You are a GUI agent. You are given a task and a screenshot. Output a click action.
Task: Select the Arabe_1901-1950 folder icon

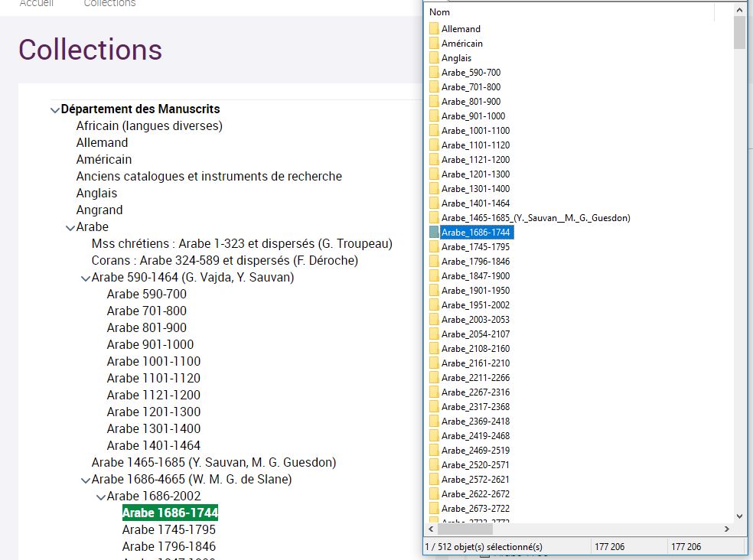pos(434,291)
